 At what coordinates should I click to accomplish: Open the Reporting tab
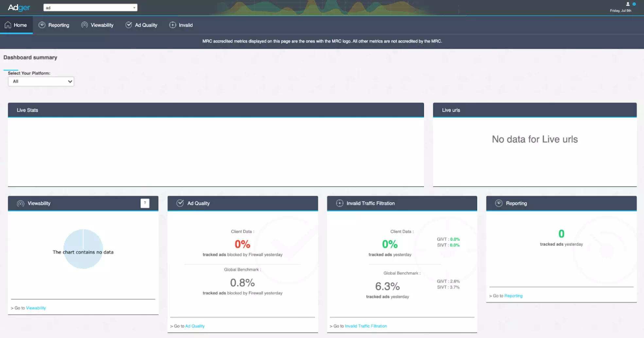(x=54, y=25)
